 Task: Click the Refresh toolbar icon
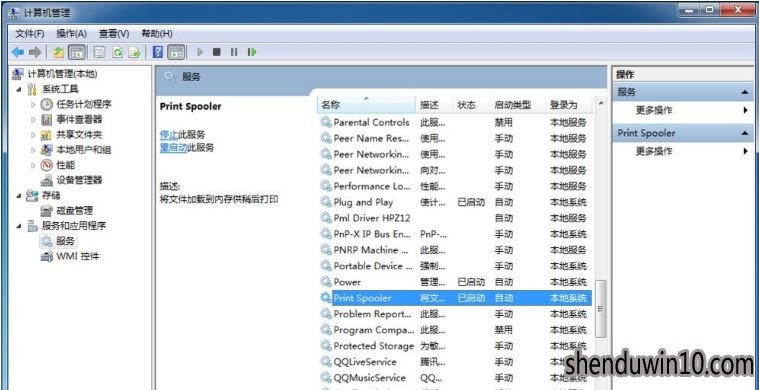(x=117, y=52)
